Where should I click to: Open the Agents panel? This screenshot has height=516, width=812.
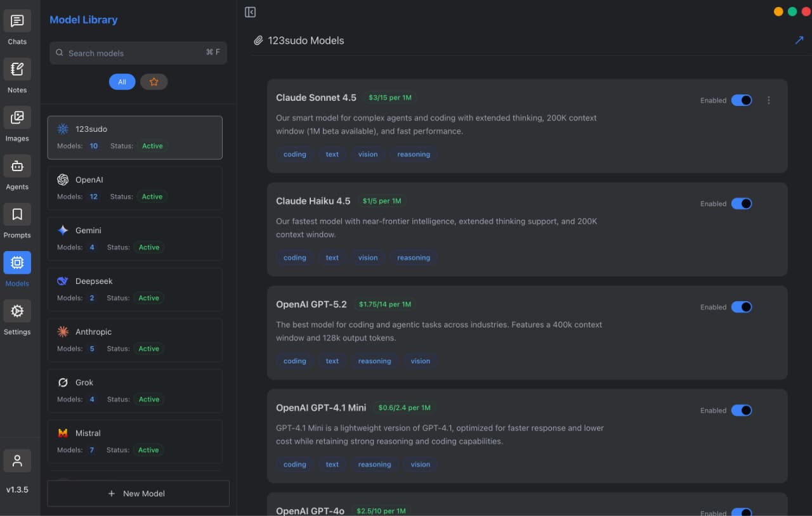tap(17, 165)
